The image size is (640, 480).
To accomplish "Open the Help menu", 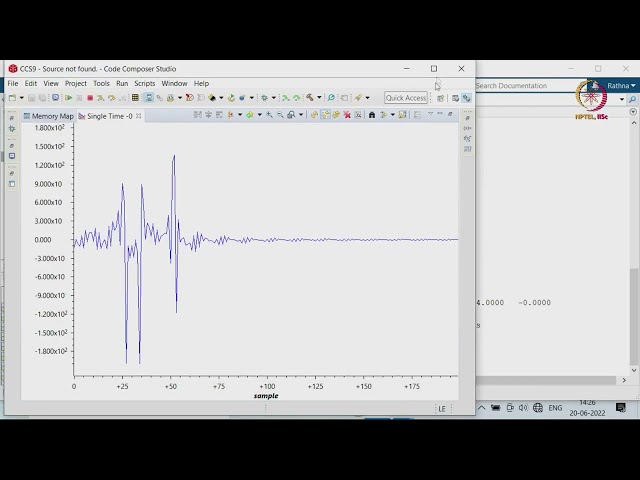I will 201,83.
